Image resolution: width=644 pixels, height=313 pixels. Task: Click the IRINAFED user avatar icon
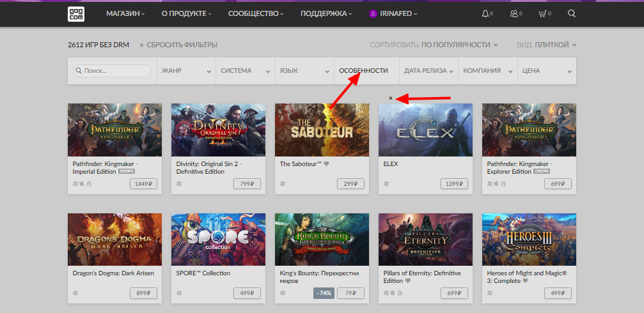tap(373, 13)
